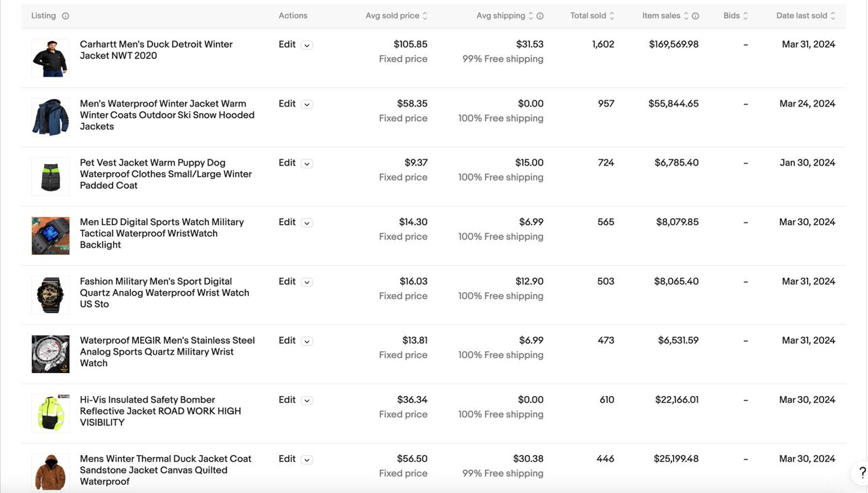This screenshot has width=868, height=493.
Task: Click the info icon next to Listing
Action: pyautogui.click(x=65, y=16)
